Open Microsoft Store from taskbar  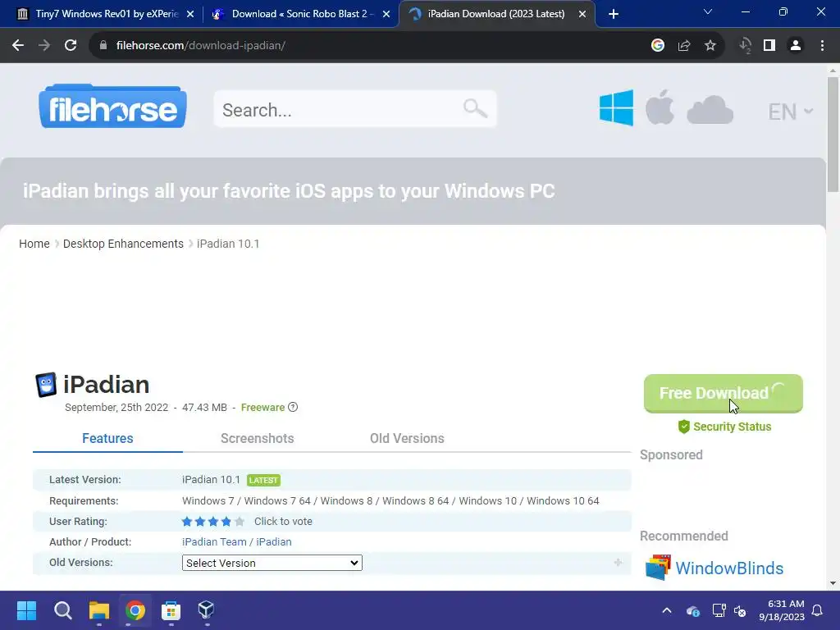tap(171, 610)
